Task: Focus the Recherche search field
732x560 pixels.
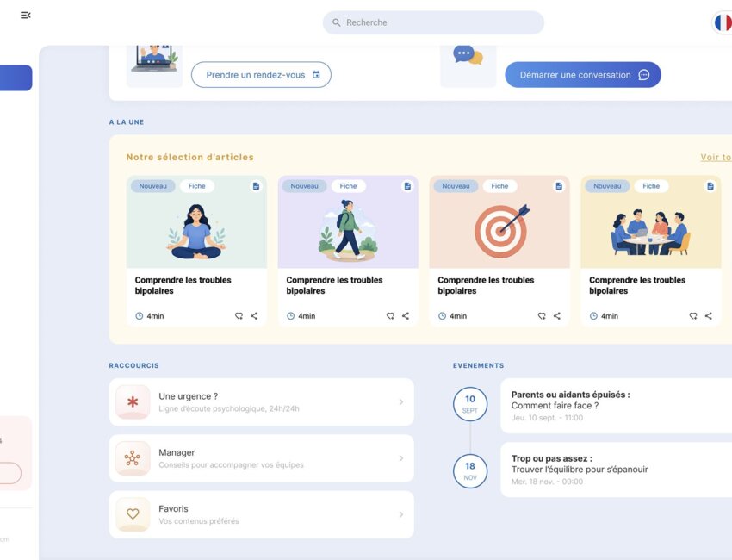Action: tap(433, 22)
